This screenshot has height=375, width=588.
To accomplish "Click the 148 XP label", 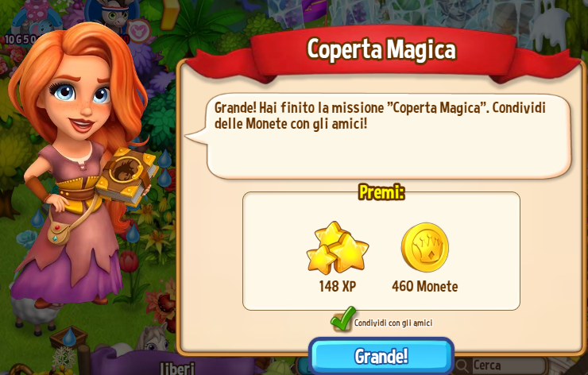I will pos(338,287).
